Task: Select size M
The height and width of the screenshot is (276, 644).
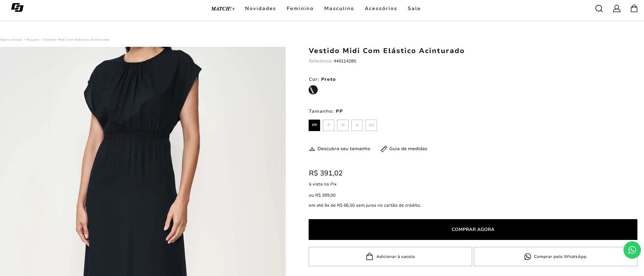Action: pos(343,125)
